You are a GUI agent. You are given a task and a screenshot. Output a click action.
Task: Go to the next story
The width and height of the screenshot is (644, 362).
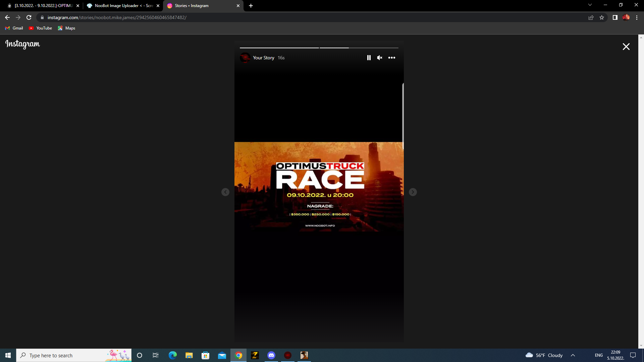413,192
